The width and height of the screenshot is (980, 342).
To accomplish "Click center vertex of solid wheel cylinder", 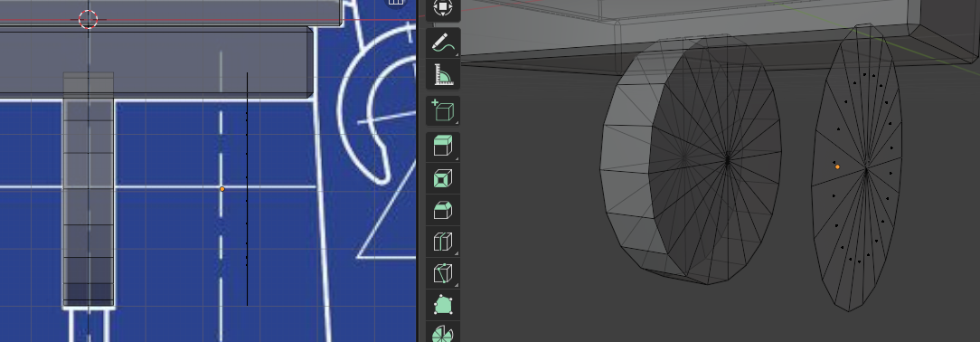I will 728,161.
